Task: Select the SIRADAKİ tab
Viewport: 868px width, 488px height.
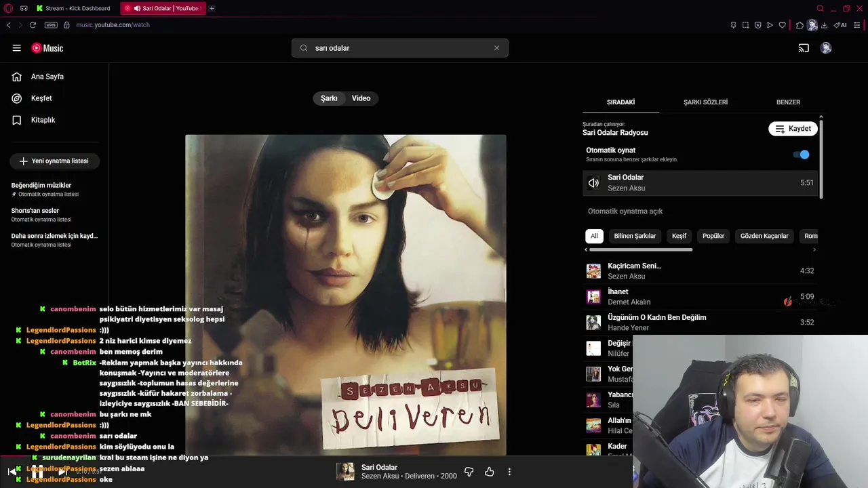Action: pyautogui.click(x=620, y=102)
